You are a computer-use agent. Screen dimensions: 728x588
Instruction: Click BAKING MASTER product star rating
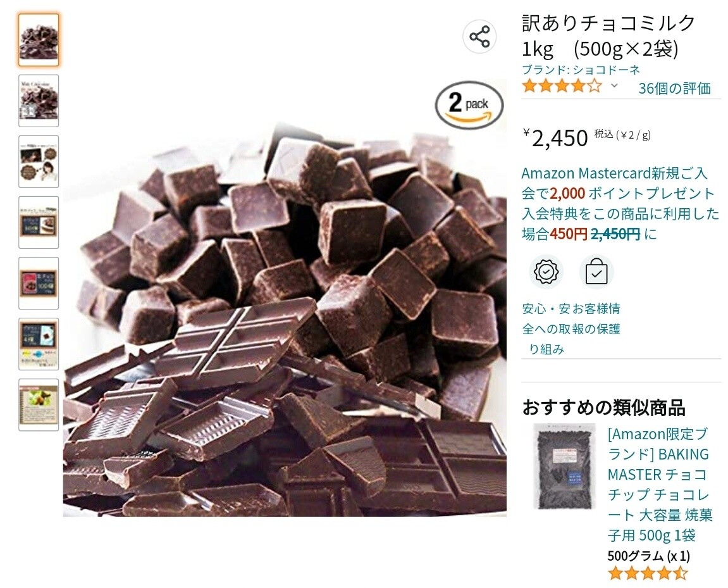(x=648, y=573)
